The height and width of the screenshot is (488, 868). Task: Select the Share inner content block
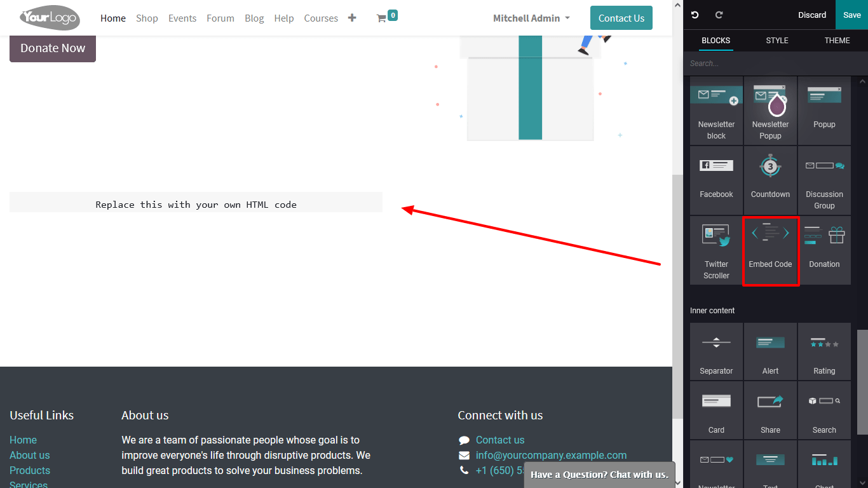(770, 410)
